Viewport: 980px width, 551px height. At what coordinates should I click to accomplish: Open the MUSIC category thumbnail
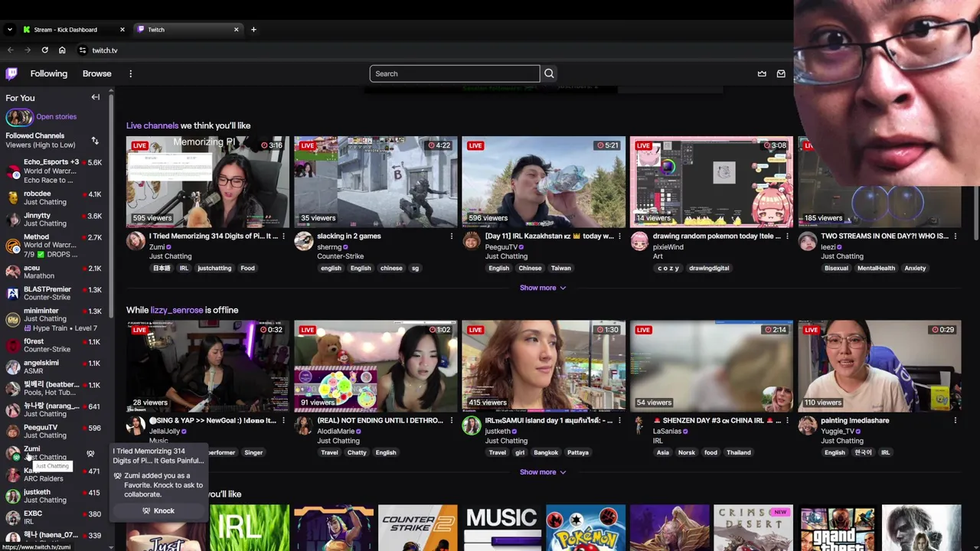coord(501,527)
